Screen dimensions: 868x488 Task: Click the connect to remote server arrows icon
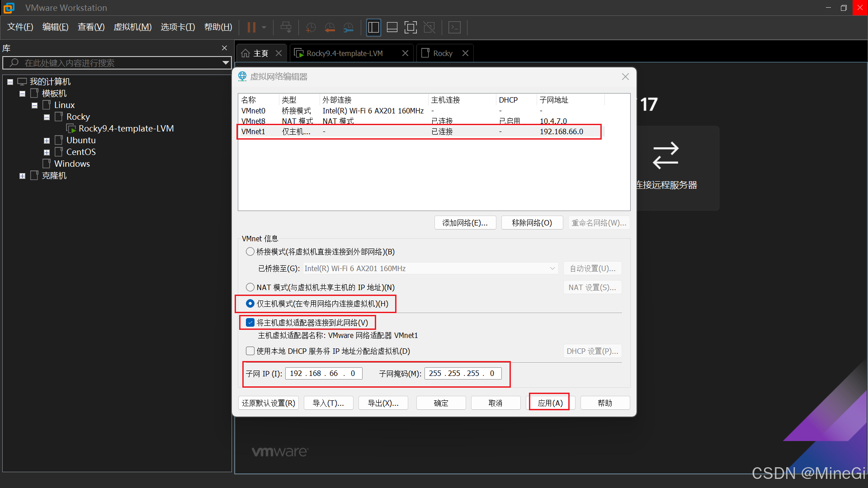665,155
